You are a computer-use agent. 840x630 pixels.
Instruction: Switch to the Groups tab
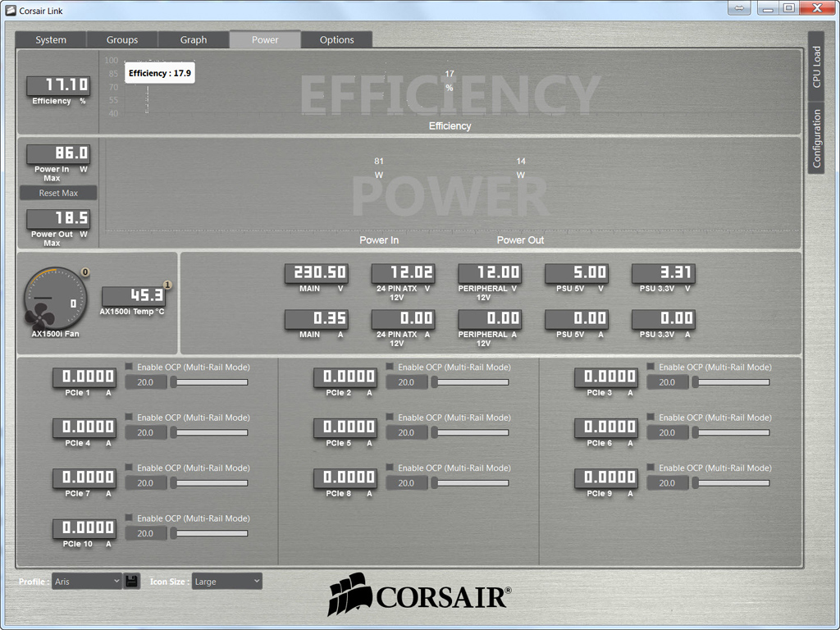[122, 39]
